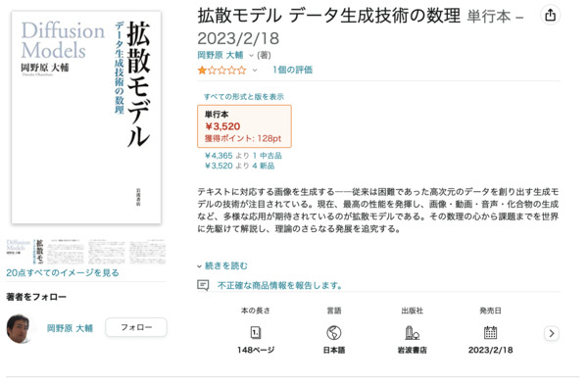The image size is (588, 383).
Task: Show next product details with right arrow
Action: pos(551,333)
